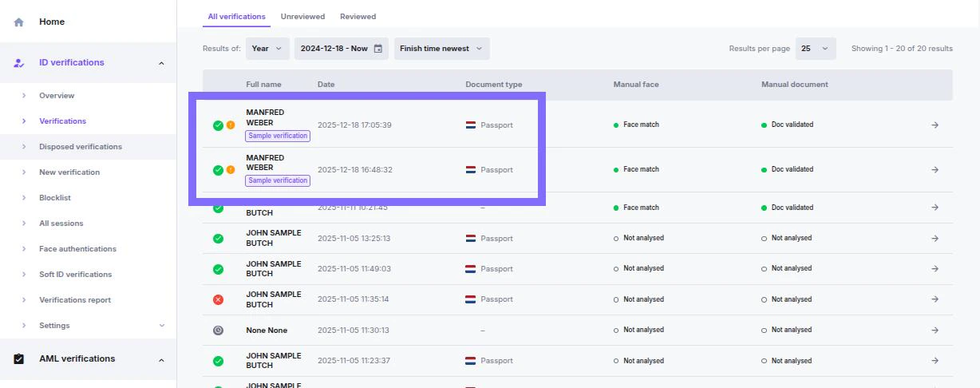This screenshot has width=980, height=388.
Task: Click Doc validated on 16:48:32 row
Action: tap(792, 170)
